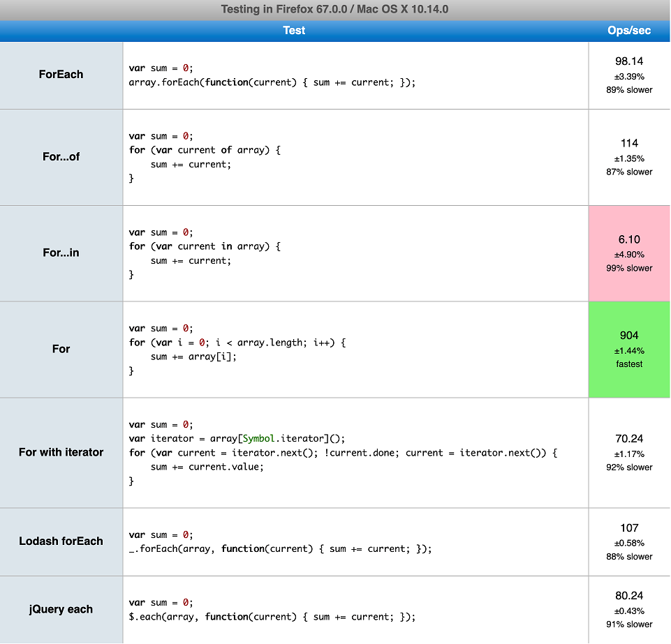Click the 'jQuery each' test name

click(x=61, y=609)
